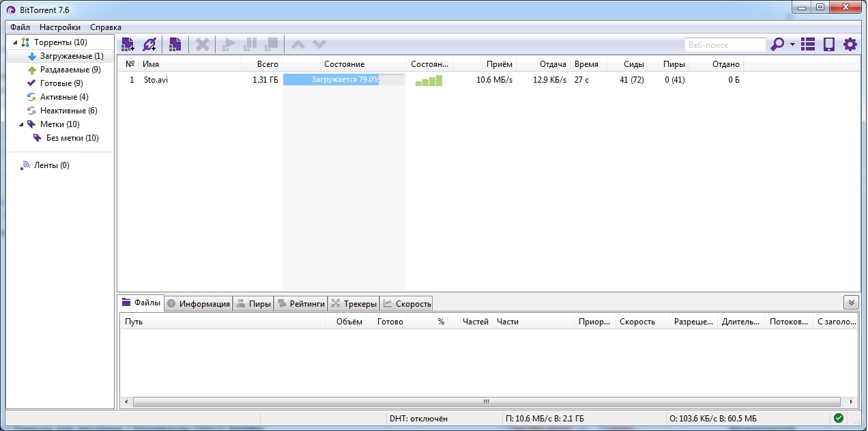Screen dimensions: 868x431
Task: Click the Веб-поиск search field
Action: coord(725,45)
